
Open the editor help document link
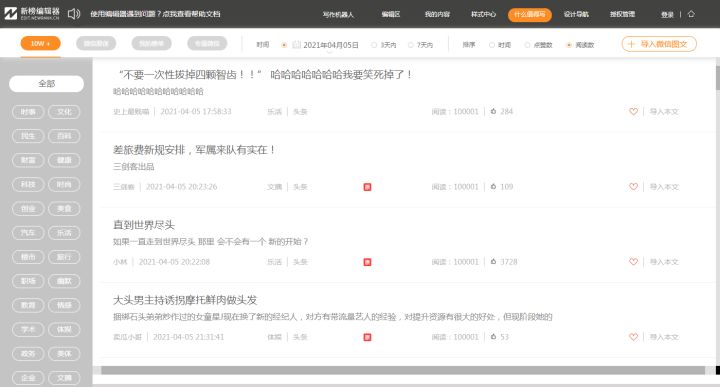click(x=155, y=14)
